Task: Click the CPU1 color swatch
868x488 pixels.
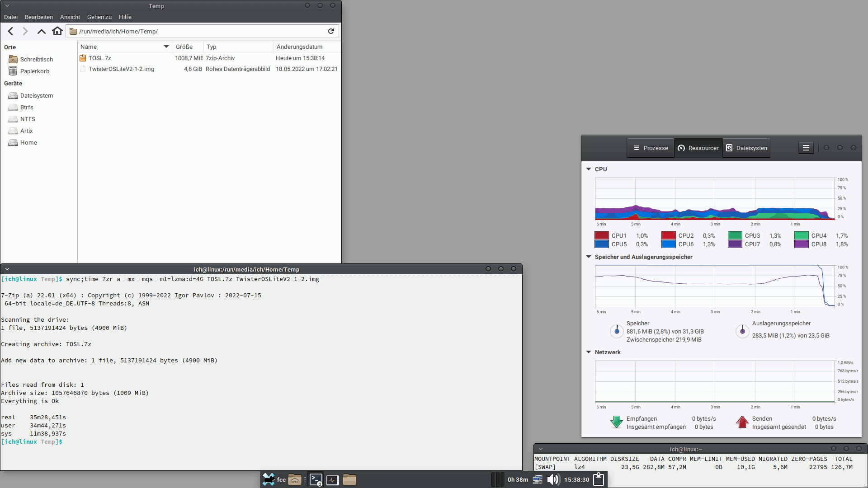Action: pyautogui.click(x=601, y=236)
